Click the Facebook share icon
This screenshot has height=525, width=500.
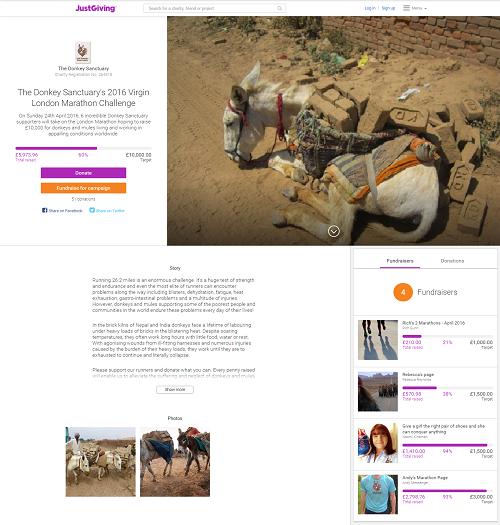[x=45, y=210]
